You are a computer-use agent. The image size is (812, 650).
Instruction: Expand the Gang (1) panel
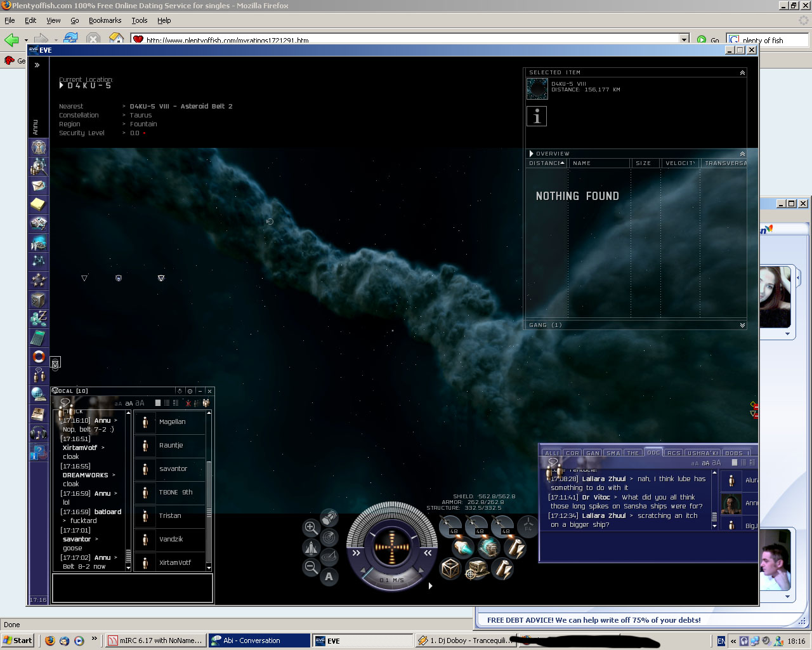pyautogui.click(x=742, y=325)
